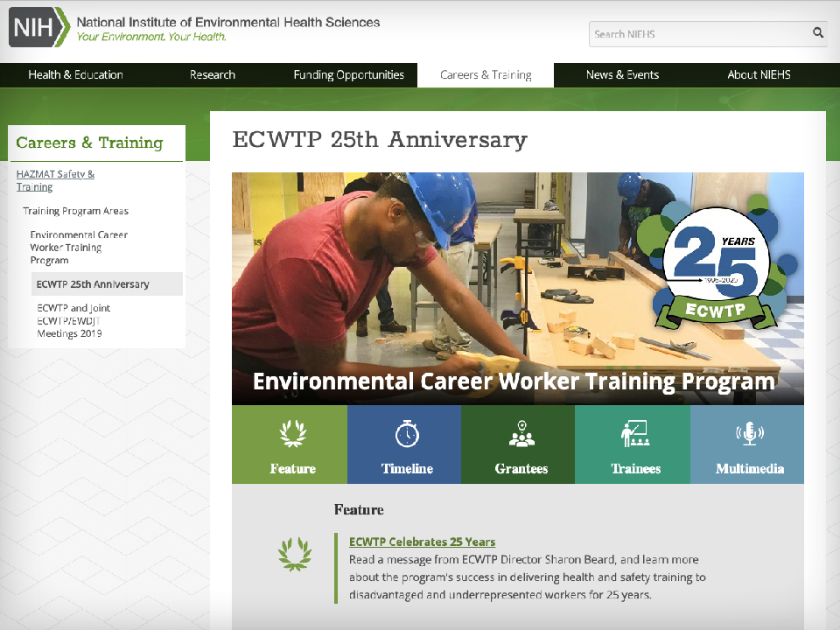Select ECWTP 25th Anniversary sidebar item
Image resolution: width=840 pixels, height=630 pixels.
[107, 283]
